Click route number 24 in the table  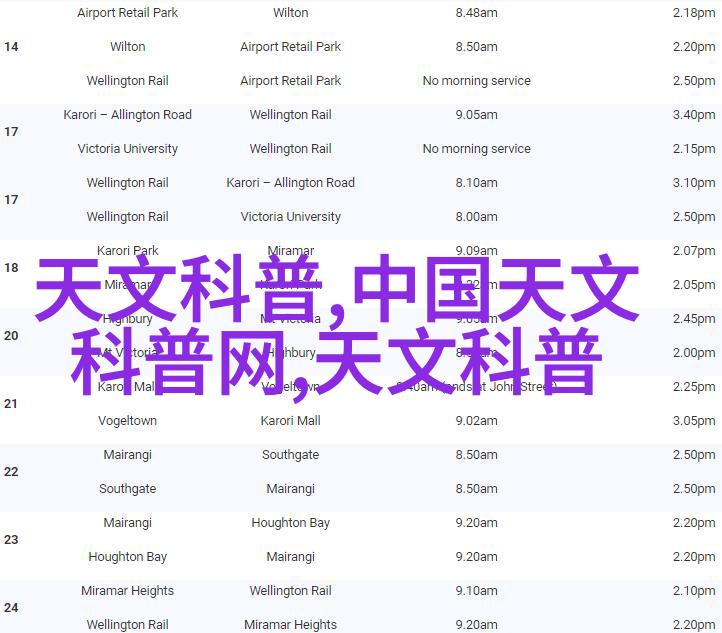(11, 608)
